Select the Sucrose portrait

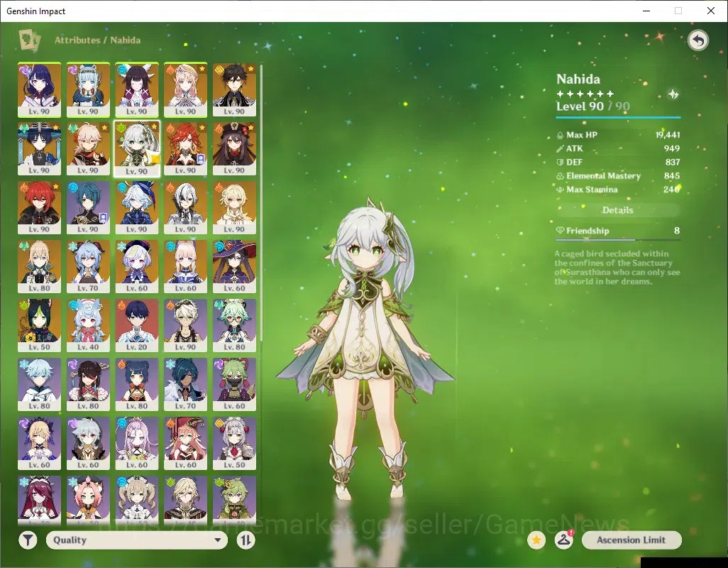pos(234,326)
